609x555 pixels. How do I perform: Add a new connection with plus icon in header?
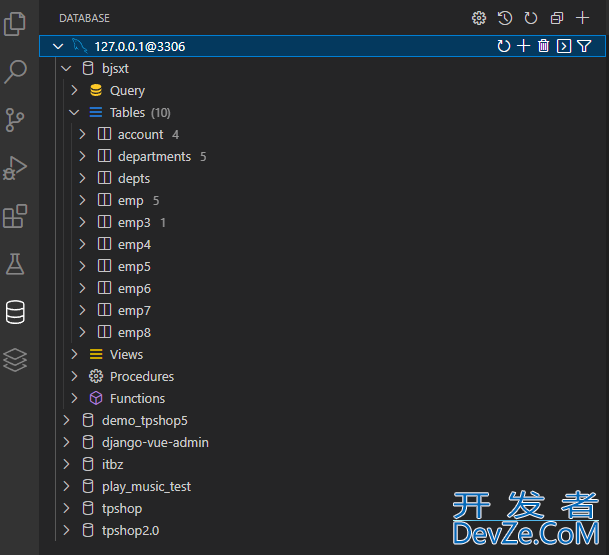(582, 18)
